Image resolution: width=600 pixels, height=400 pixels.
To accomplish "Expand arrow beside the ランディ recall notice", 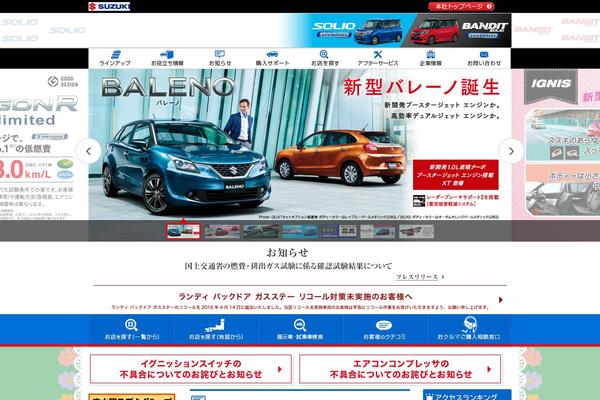I will pos(501,300).
